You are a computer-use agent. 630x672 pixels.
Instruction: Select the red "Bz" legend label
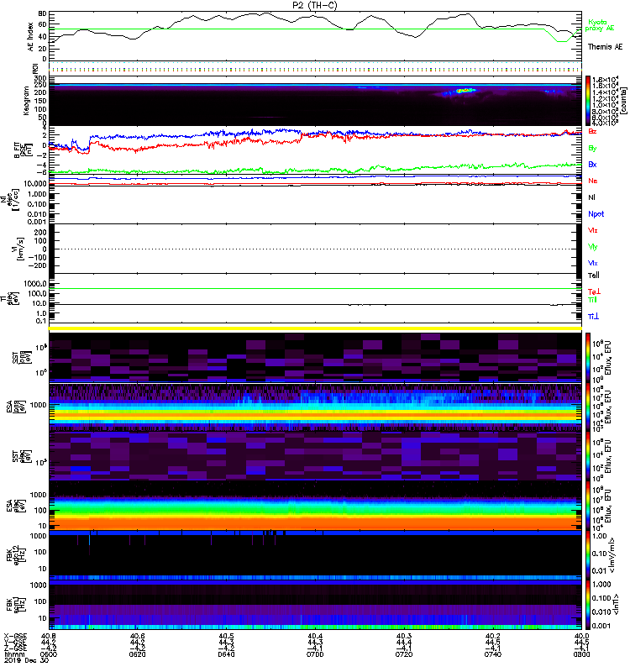592,131
